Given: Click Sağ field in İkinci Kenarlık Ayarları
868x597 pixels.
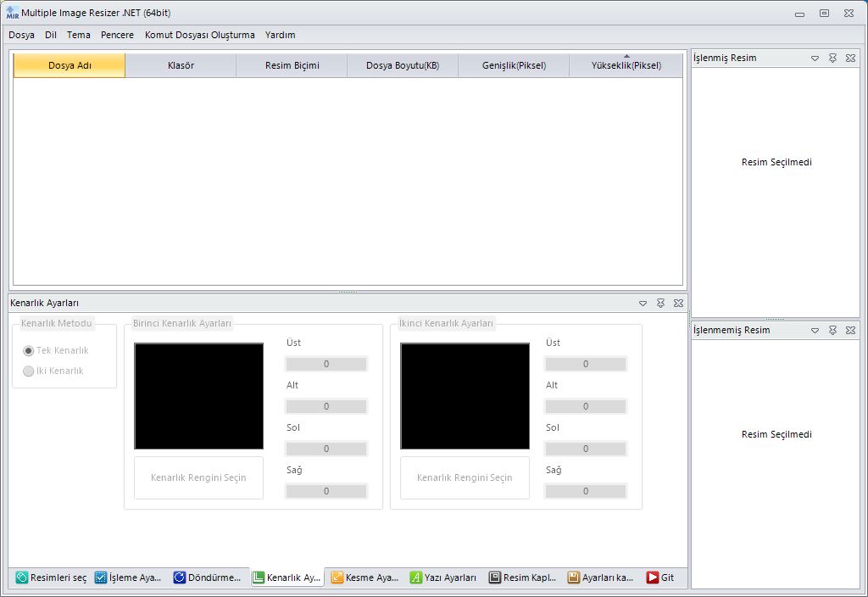Looking at the screenshot, I should pyautogui.click(x=586, y=491).
